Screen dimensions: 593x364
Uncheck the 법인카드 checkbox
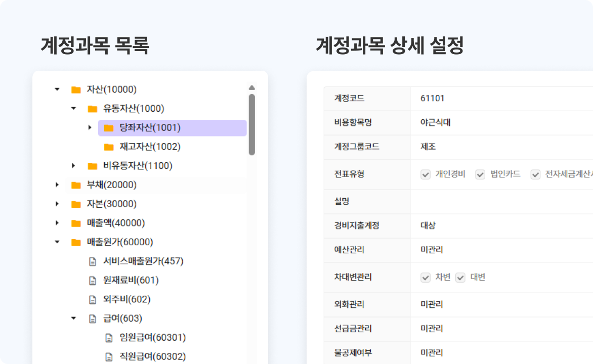click(x=480, y=174)
